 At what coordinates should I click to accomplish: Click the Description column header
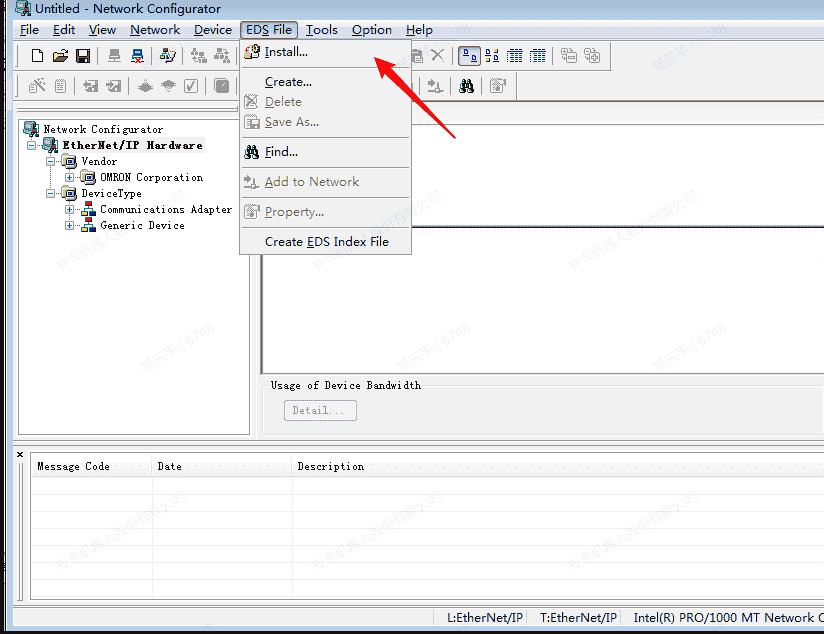(330, 466)
